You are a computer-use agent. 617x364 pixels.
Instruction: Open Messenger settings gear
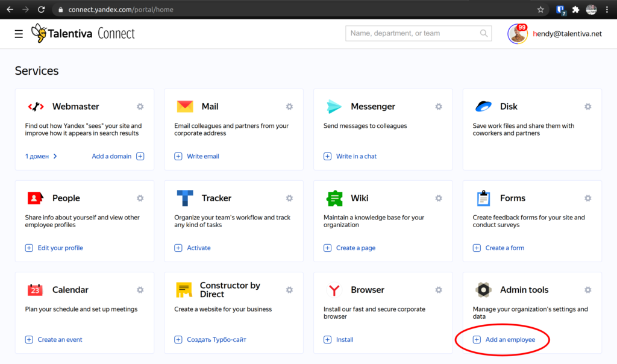coord(439,107)
